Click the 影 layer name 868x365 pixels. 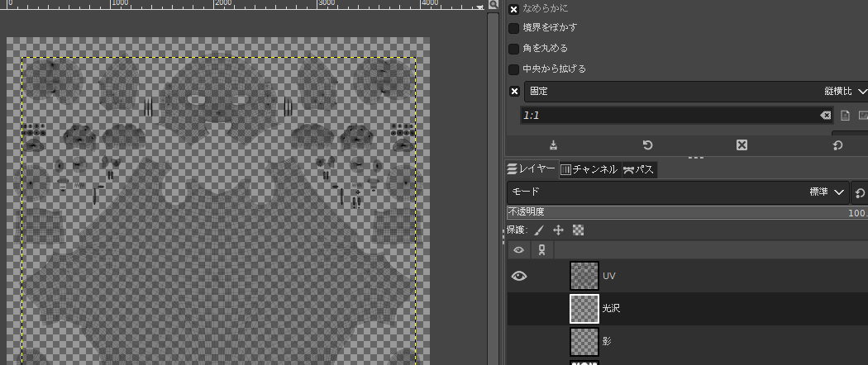point(607,341)
